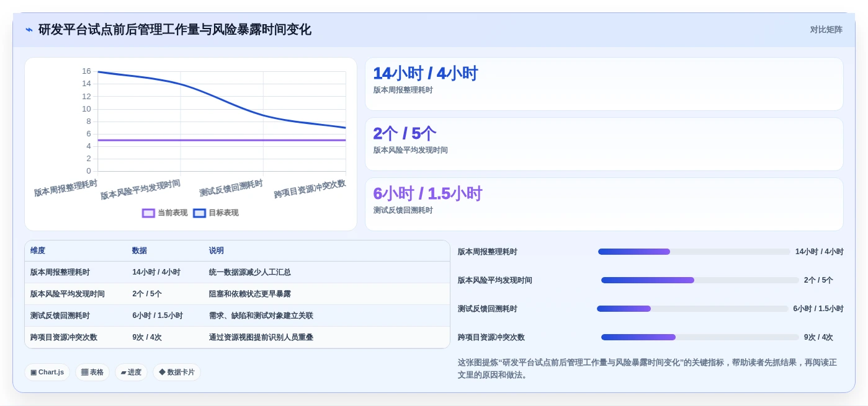Click table cell 需求、缺陷和测试对象建立关联
Viewport: 868px width, 406px height.
pos(261,316)
